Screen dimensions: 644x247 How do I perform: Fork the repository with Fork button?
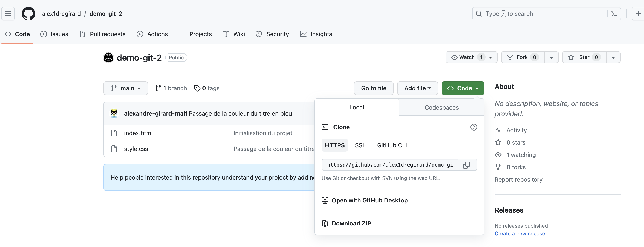pos(523,57)
